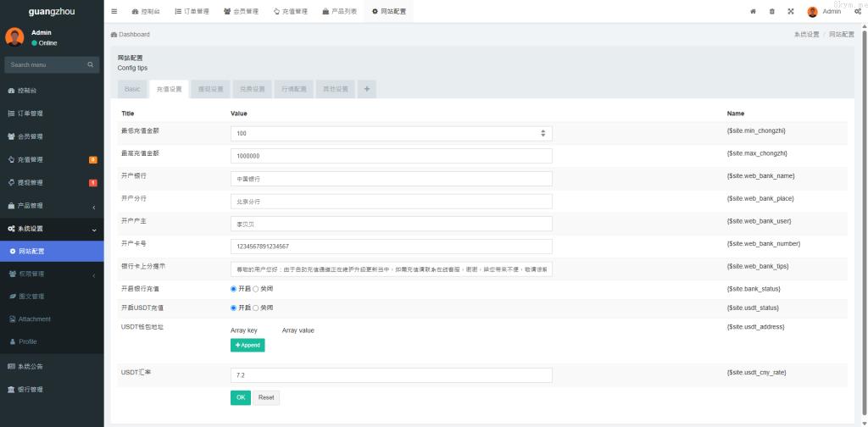Click the Append button for USDT address
Image resolution: width=868 pixels, height=427 pixels.
click(x=248, y=345)
